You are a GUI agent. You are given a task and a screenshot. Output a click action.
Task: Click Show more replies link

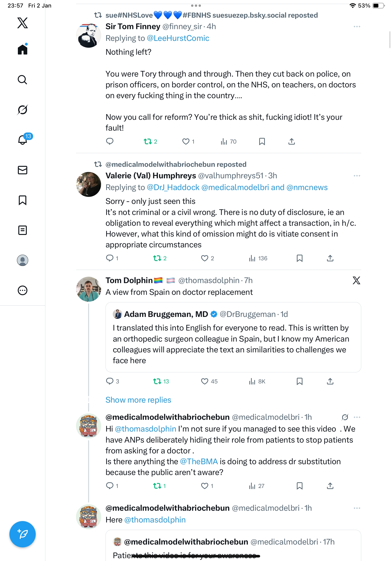(x=138, y=400)
